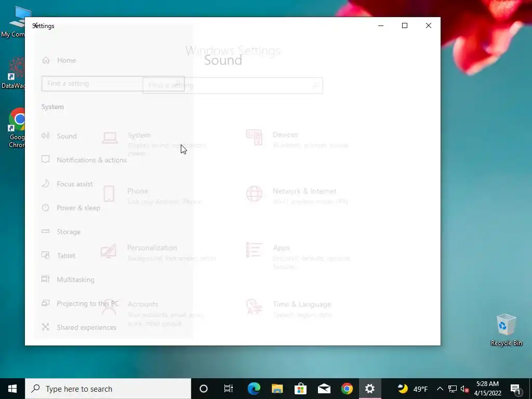Screen dimensions: 532x399
Task: Click the muted volume tray icon
Action: [x=464, y=389]
